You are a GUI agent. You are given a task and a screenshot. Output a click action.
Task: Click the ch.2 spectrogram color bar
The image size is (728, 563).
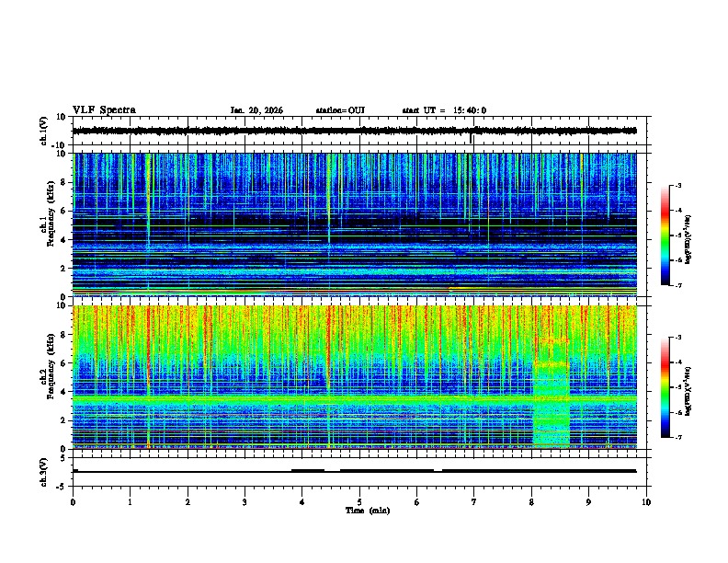click(x=665, y=387)
